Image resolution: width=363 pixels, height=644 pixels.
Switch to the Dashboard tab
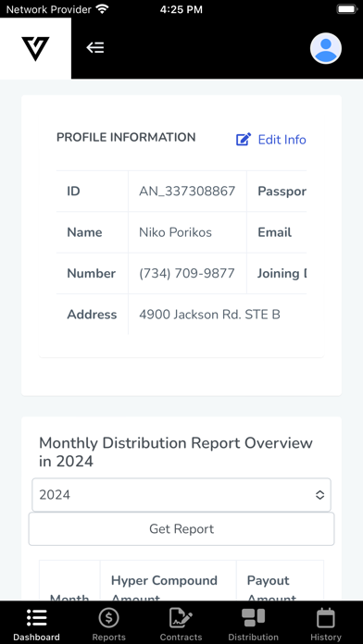click(x=36, y=624)
